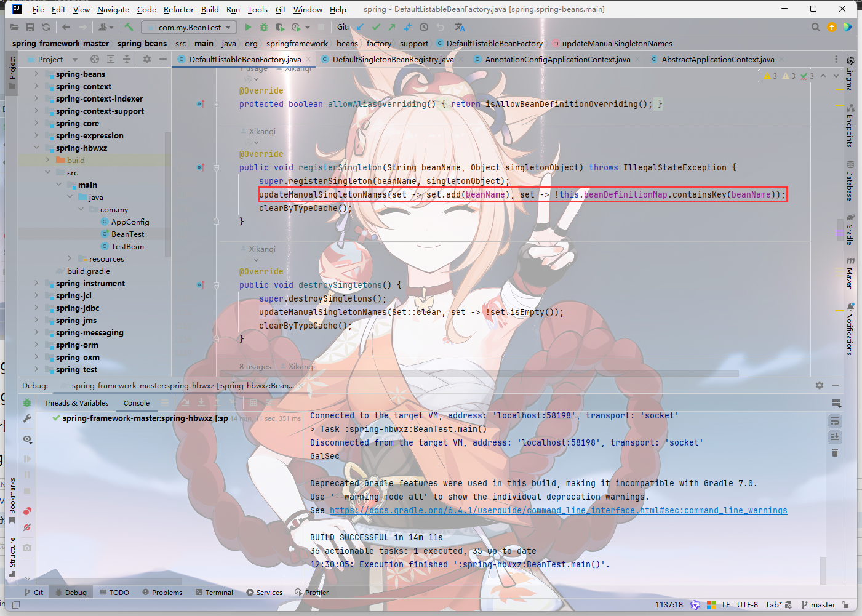Switch to Threads & Variables tab

(76, 403)
